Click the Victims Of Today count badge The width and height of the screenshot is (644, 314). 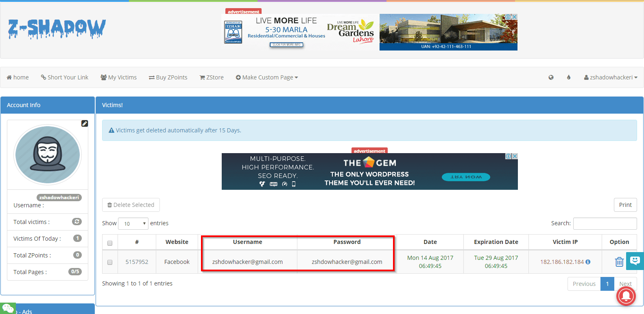tap(77, 238)
